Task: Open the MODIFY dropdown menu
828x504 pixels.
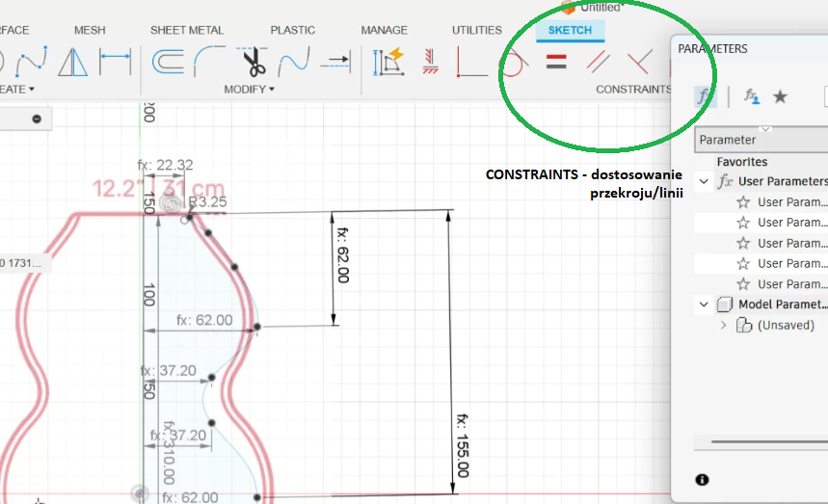Action: pos(250,89)
